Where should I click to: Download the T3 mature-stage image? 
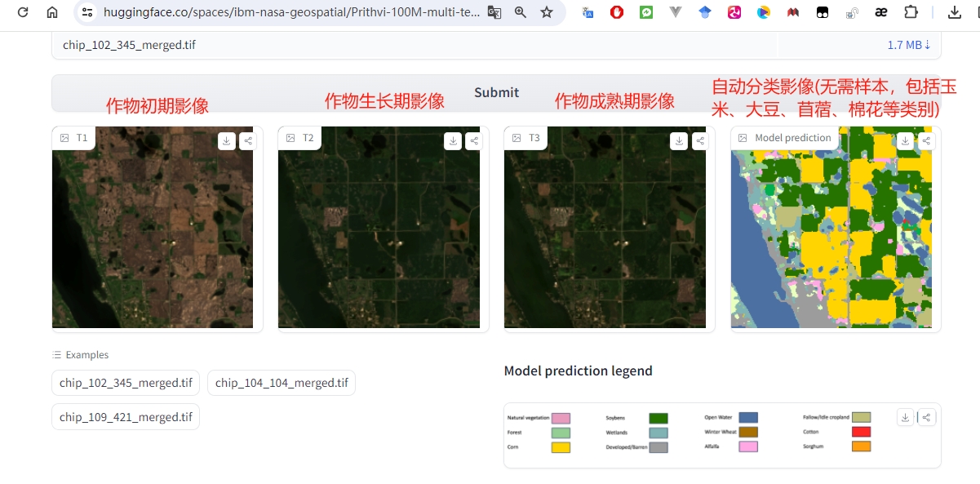(679, 140)
